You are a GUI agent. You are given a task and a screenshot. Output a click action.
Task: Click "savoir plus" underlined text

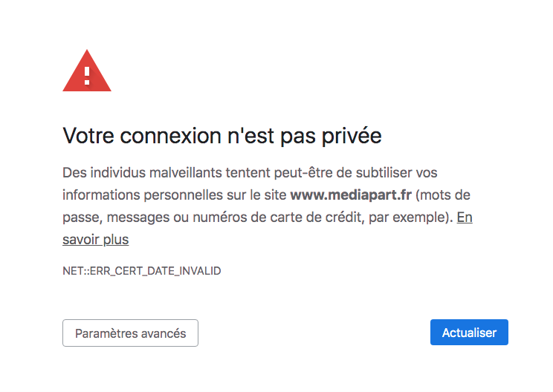96,240
